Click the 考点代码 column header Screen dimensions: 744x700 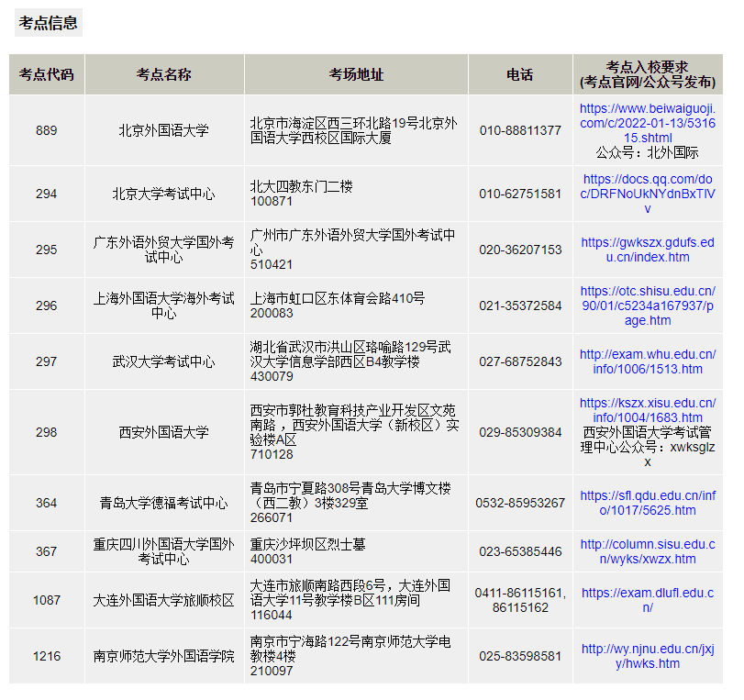[x=46, y=74]
